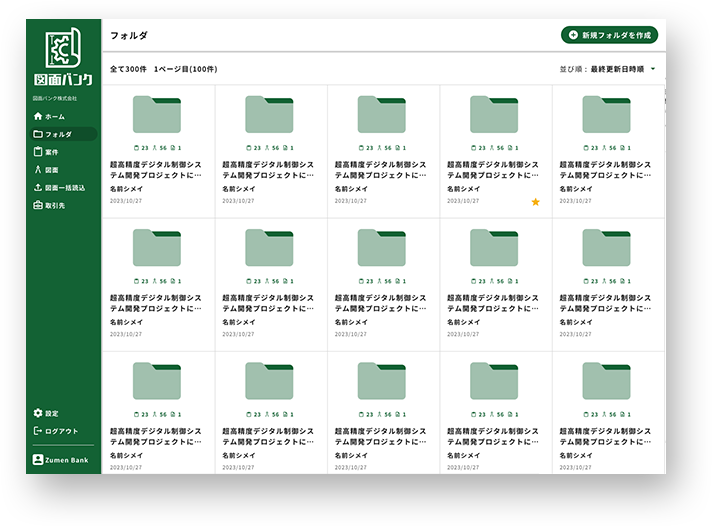The width and height of the screenshot is (712, 526).
Task: Click the 図面一括読込 upload icon
Action: click(x=38, y=187)
